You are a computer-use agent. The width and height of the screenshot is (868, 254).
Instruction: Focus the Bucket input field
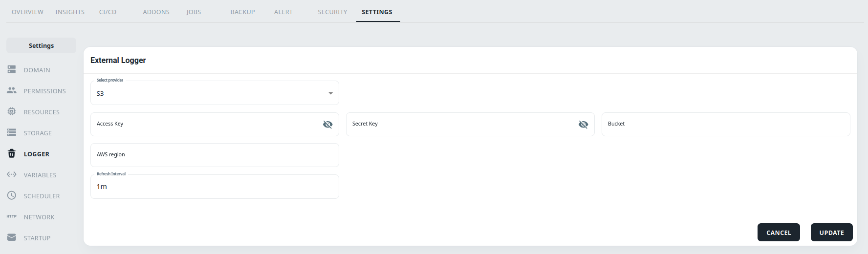coord(726,125)
